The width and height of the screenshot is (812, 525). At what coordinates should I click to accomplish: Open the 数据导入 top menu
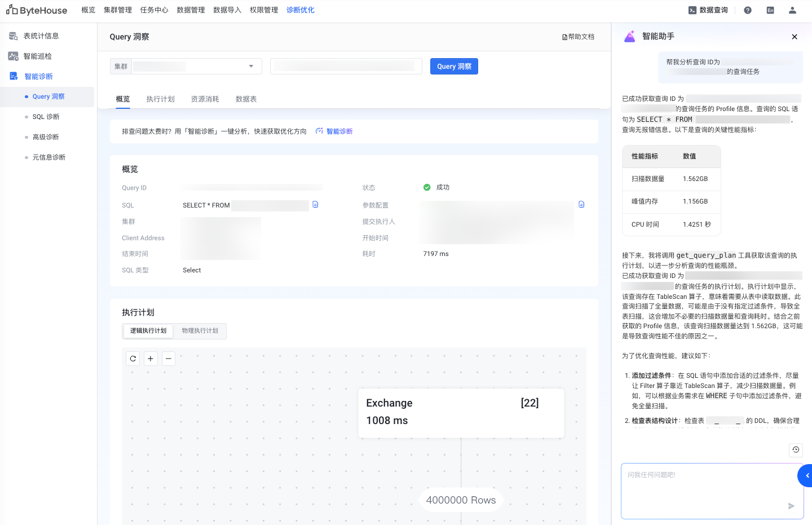click(x=228, y=10)
